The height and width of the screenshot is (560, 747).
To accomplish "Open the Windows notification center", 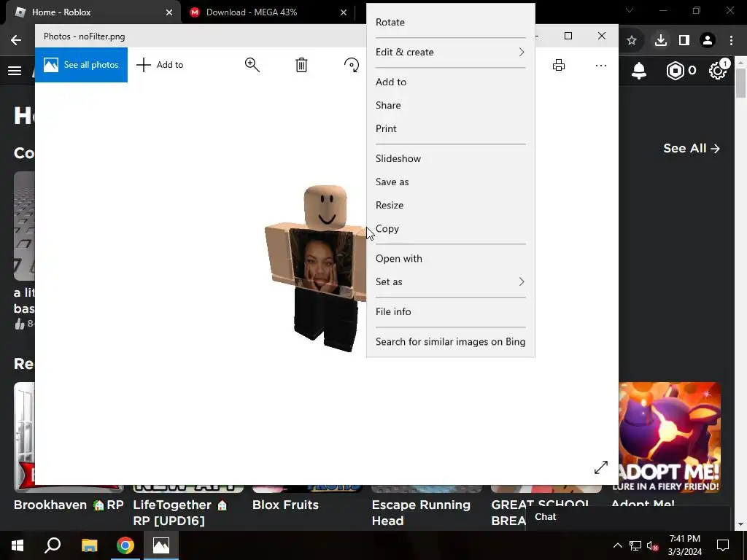I will [x=723, y=545].
